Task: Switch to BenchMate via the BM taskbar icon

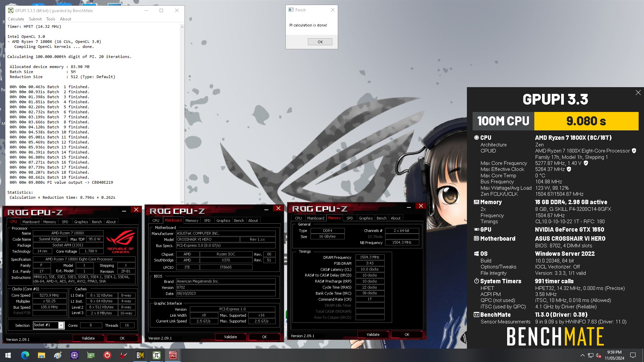Action: click(140, 355)
